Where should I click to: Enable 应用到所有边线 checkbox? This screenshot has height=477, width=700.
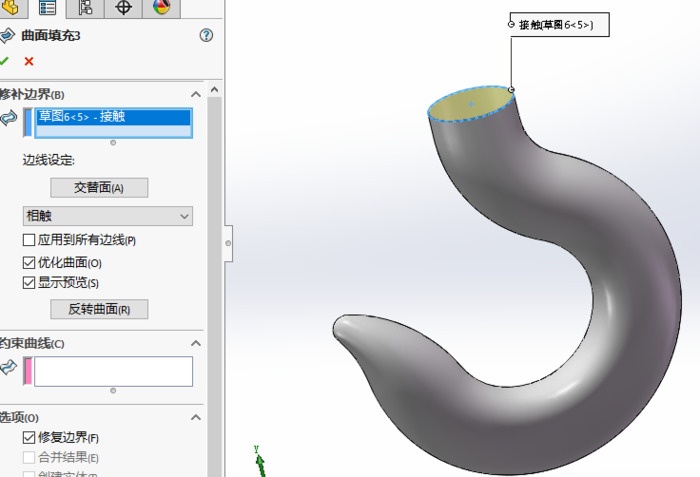click(29, 240)
